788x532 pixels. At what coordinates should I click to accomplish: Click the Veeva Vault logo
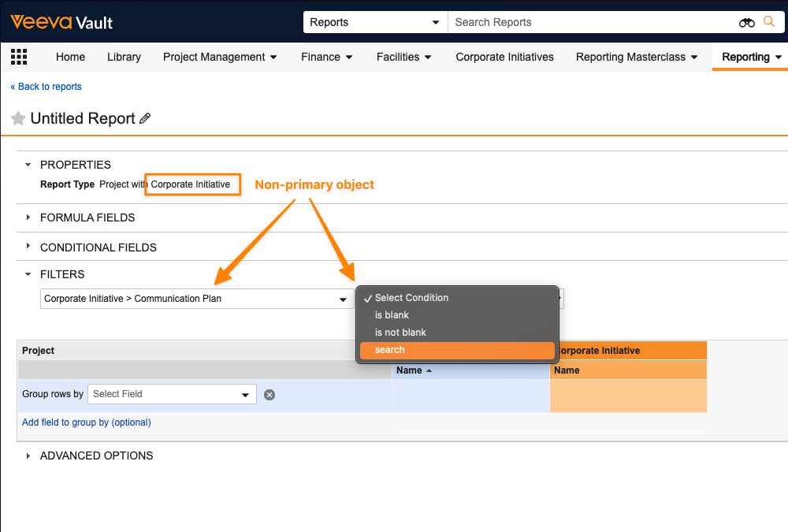61,22
